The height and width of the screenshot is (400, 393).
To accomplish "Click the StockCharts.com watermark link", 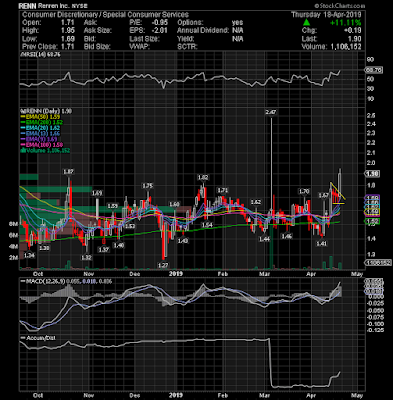I will pyautogui.click(x=340, y=6).
